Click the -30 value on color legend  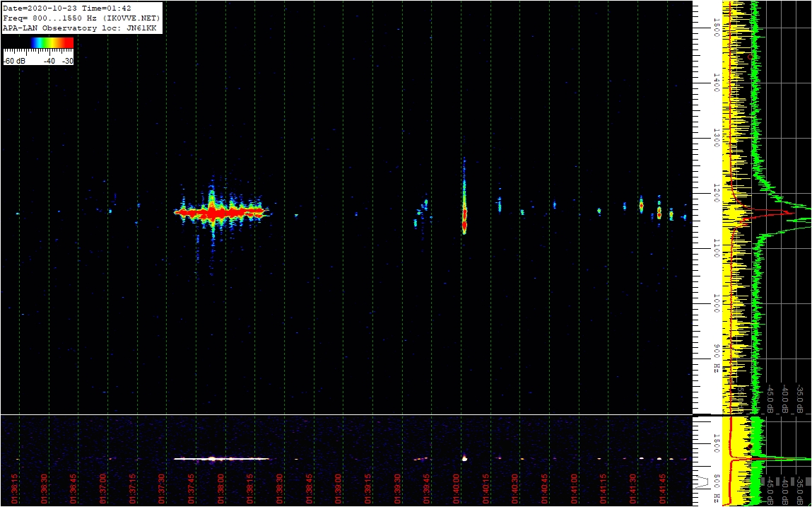[x=67, y=62]
